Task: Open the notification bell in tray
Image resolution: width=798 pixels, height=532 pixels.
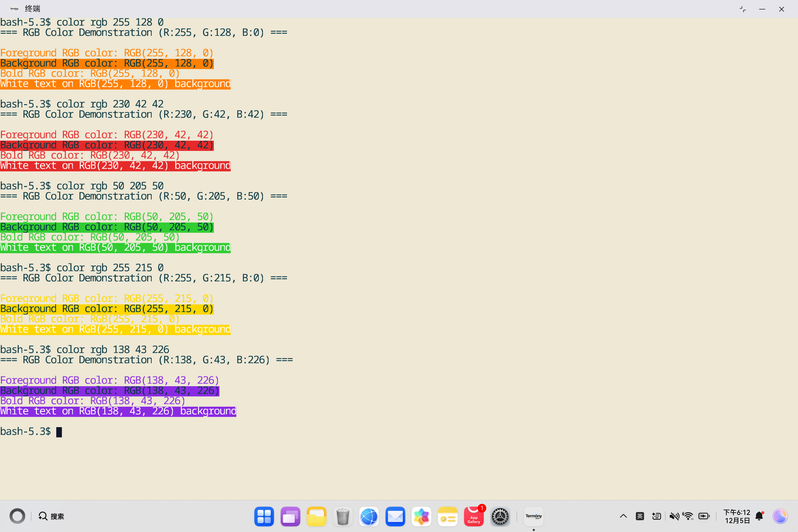Action: coord(759,516)
